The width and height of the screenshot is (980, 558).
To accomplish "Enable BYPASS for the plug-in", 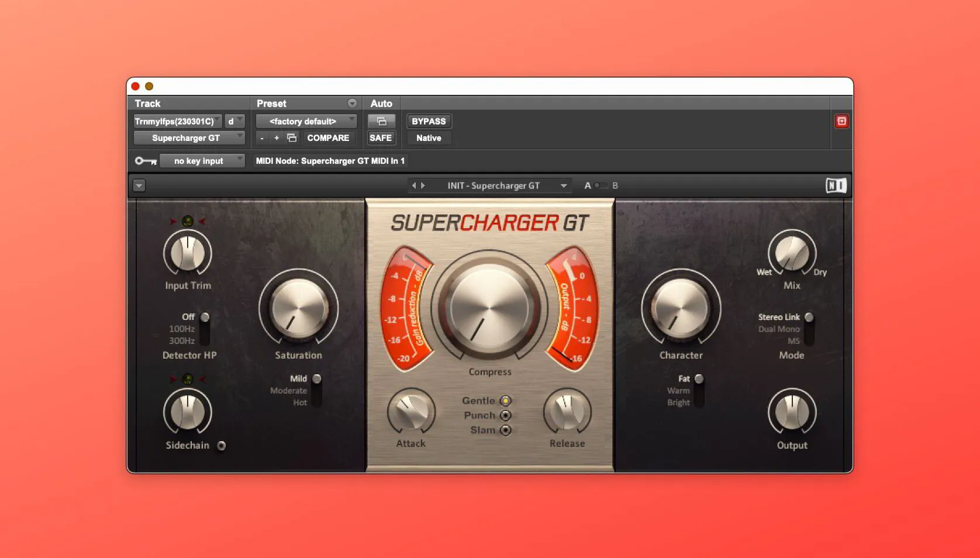I will (429, 121).
